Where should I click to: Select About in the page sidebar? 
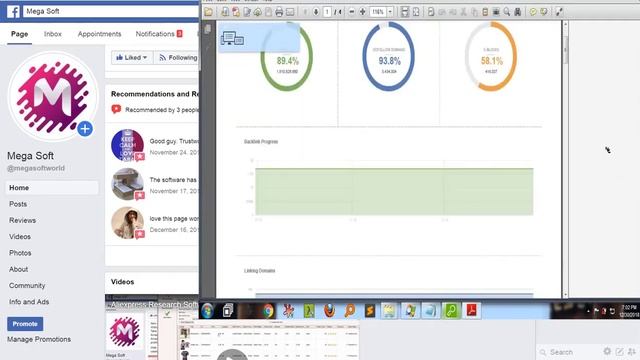click(x=18, y=269)
